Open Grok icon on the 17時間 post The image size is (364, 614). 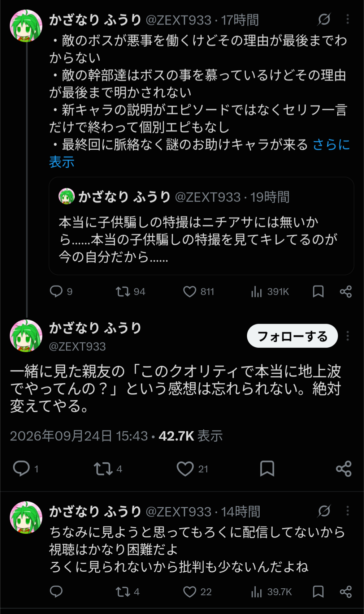tap(324, 19)
